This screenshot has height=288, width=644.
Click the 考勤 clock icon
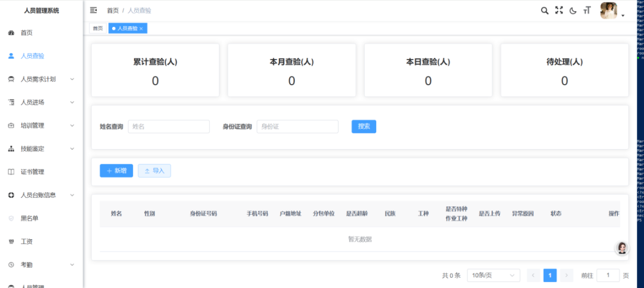[x=11, y=265]
